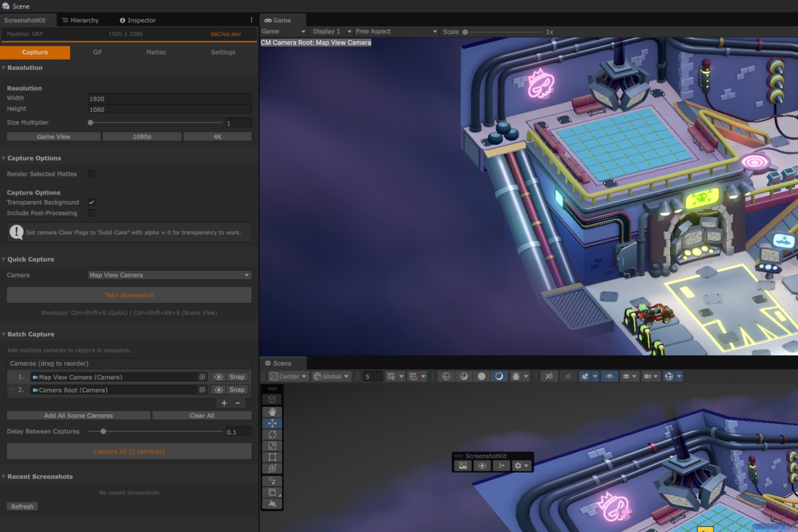Switch to the Mattes tab in ScreenshotKit

pyautogui.click(x=156, y=52)
